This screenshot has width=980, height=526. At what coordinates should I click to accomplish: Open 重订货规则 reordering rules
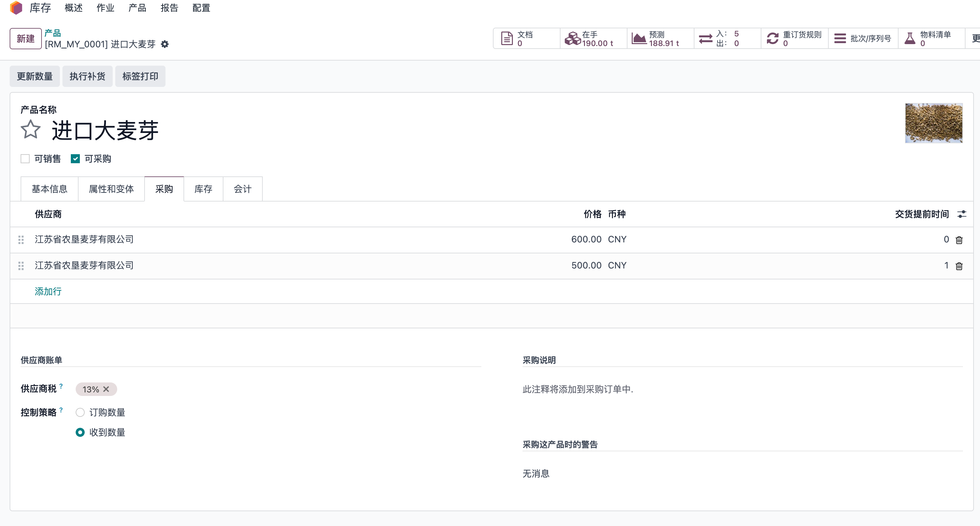795,38
